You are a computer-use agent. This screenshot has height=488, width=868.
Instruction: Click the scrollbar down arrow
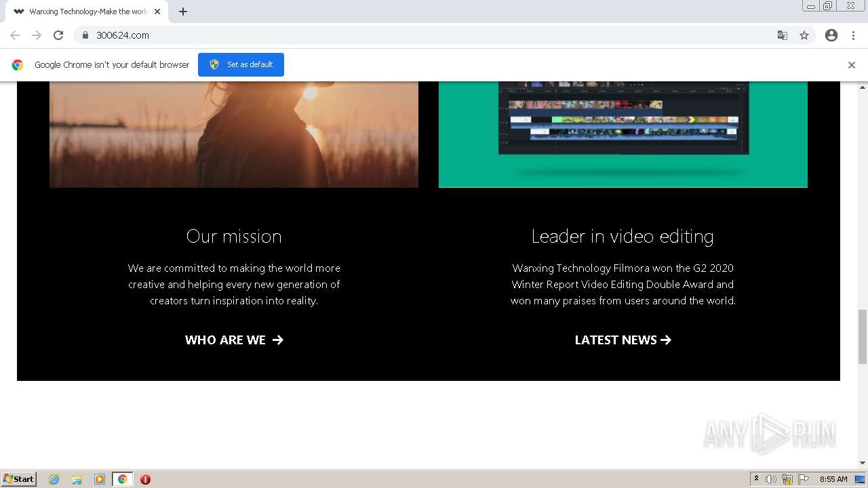[863, 463]
